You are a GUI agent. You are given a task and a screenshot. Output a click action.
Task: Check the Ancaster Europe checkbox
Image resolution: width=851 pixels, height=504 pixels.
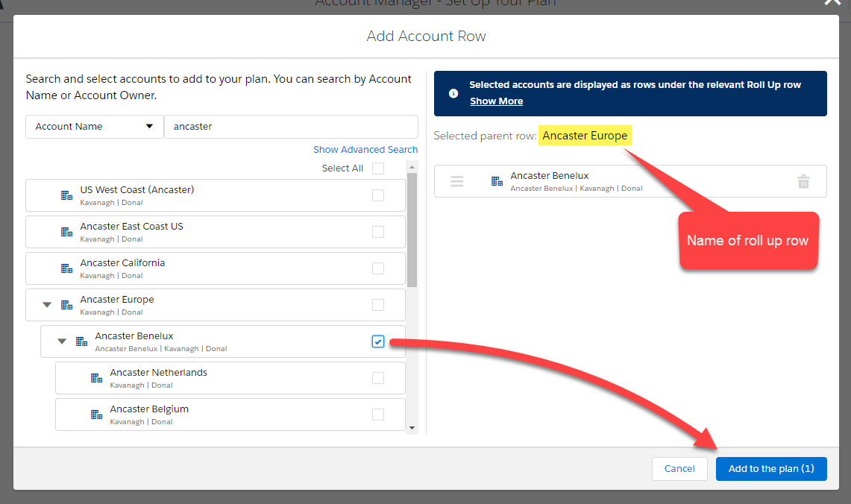pos(378,305)
